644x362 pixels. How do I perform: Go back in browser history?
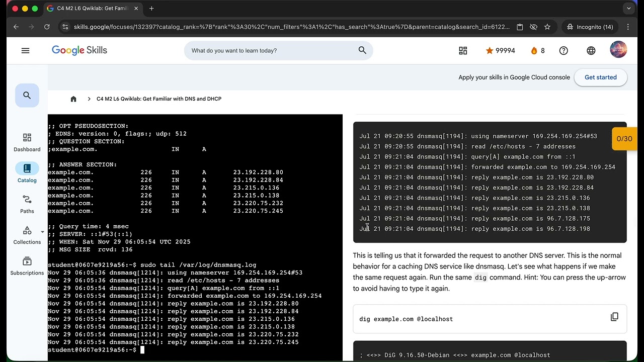click(16, 27)
